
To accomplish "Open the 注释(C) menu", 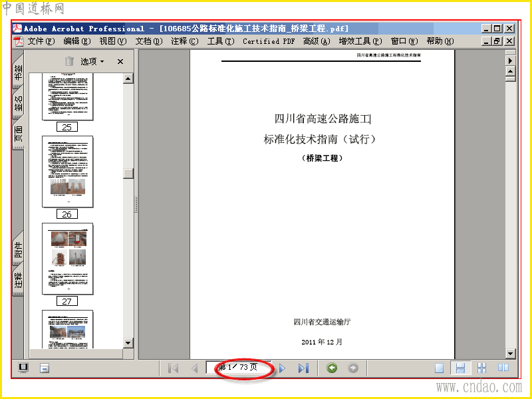I will (x=185, y=41).
